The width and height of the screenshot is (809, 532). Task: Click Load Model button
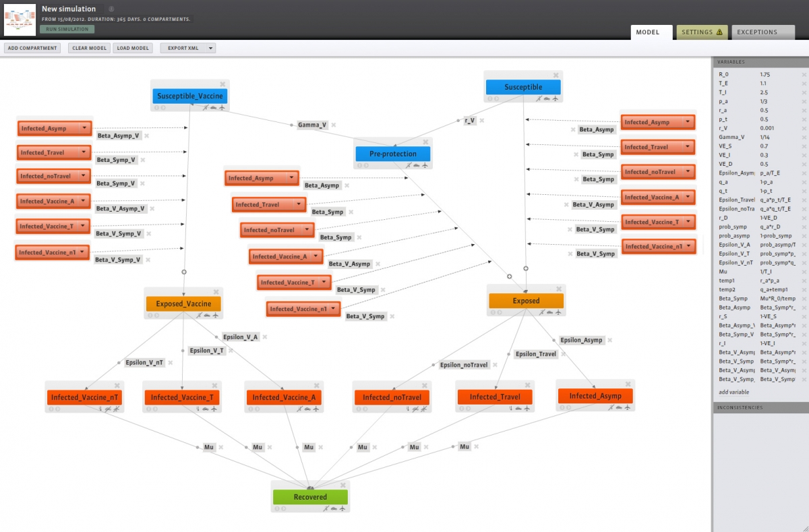(x=133, y=49)
